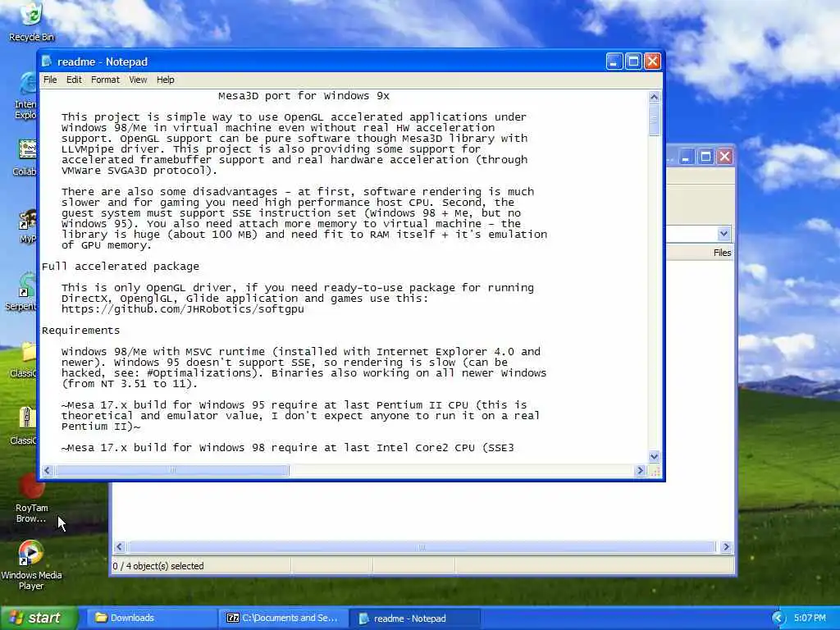Click the 'Requirements' heading in readme
Screen dimensions: 840x630
pos(81,331)
